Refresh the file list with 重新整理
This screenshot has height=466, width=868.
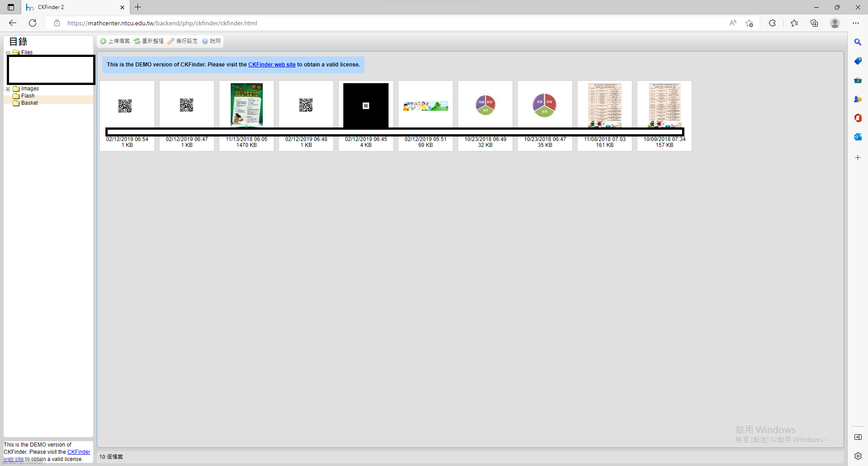(x=149, y=41)
